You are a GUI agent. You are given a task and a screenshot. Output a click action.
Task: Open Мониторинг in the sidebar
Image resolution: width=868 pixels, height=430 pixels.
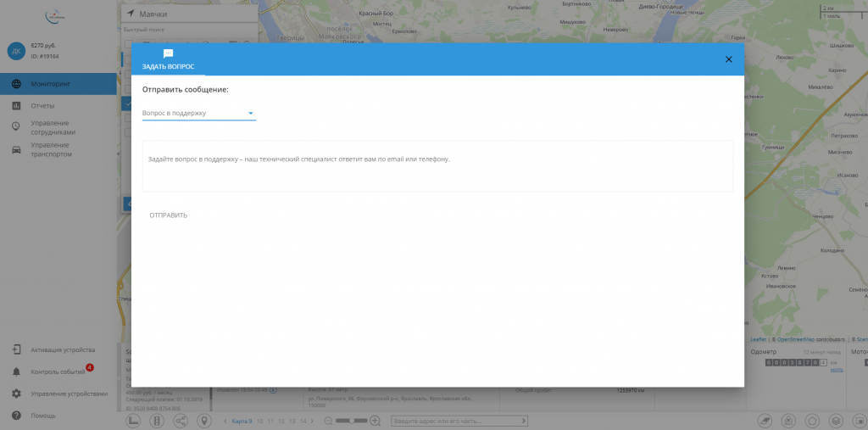58,84
